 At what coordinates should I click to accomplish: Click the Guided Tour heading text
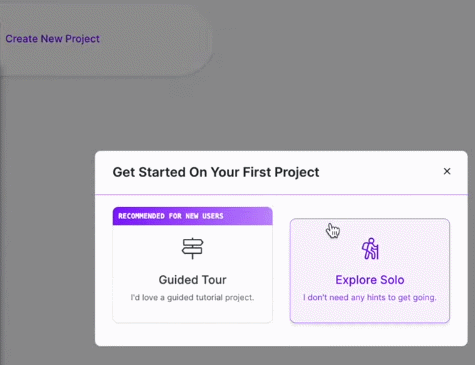coord(192,280)
